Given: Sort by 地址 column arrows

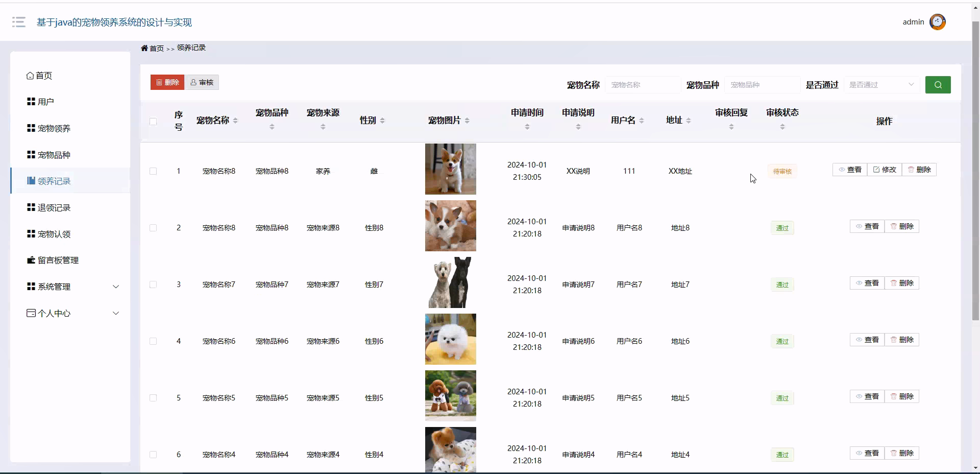Looking at the screenshot, I should point(689,121).
